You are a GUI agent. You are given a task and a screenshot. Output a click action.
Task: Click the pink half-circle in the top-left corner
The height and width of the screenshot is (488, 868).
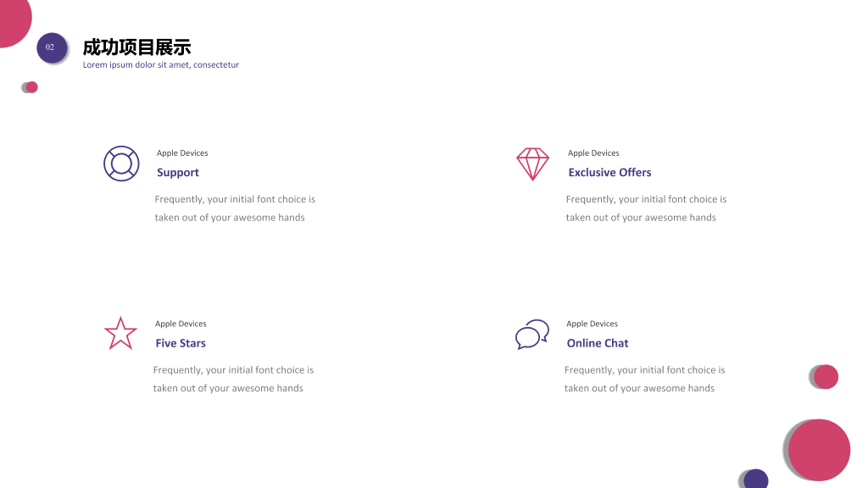[14, 21]
